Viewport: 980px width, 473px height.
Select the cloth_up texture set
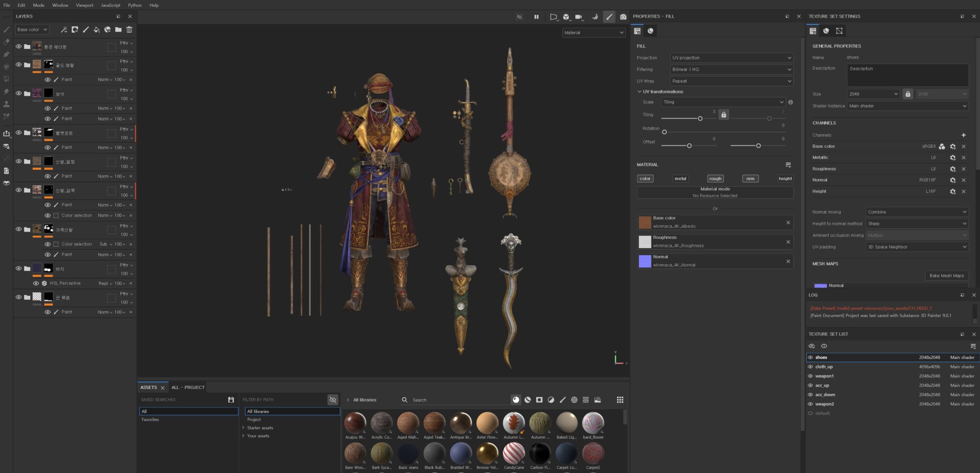click(824, 367)
